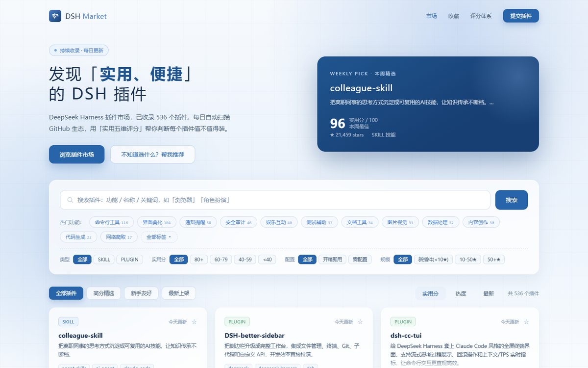Select PLUGIN type filter
The height and width of the screenshot is (368, 588).
(130, 260)
